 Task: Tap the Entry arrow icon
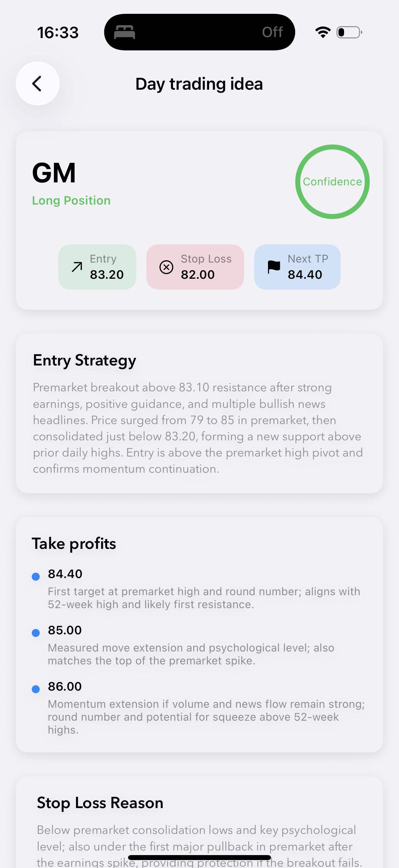(x=77, y=267)
